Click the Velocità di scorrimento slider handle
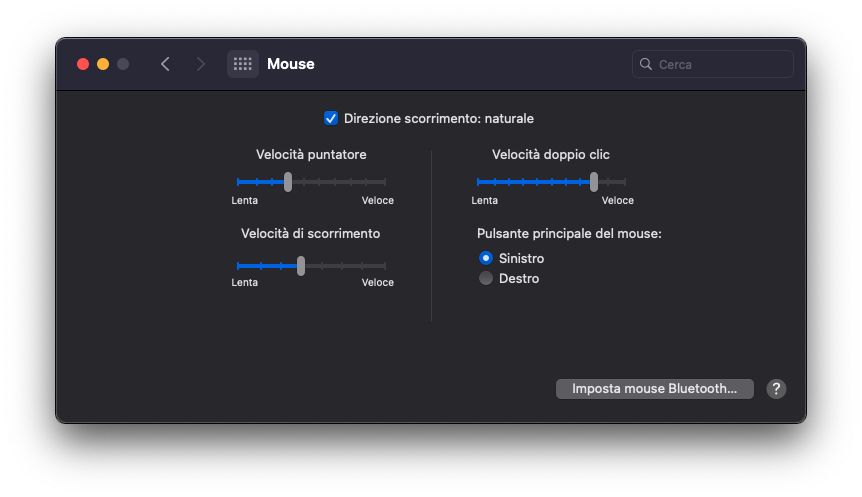Image resolution: width=862 pixels, height=497 pixels. click(x=301, y=265)
